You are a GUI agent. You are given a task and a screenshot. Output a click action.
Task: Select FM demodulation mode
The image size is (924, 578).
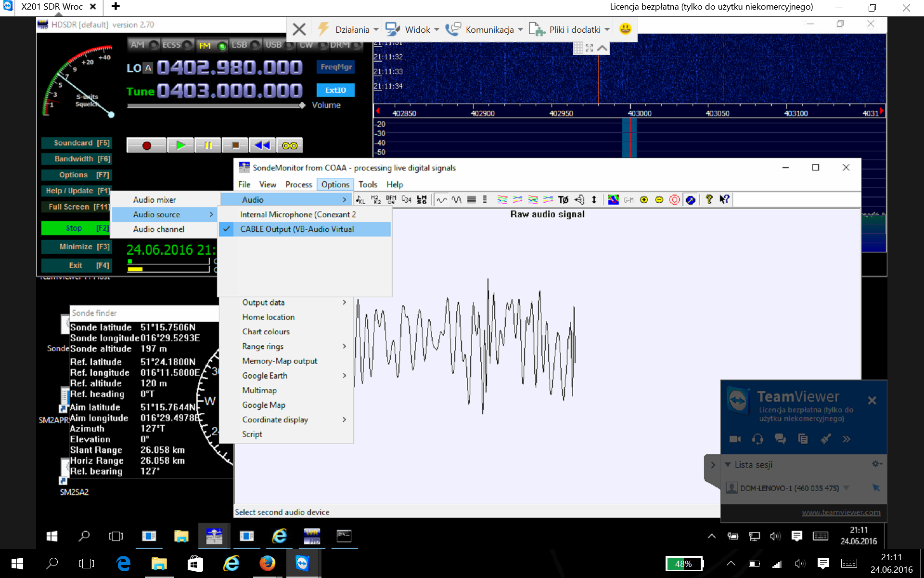click(212, 45)
